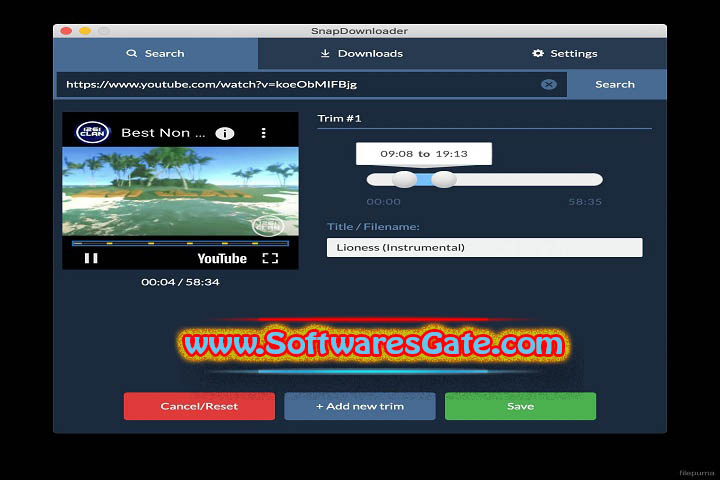Click the Trim #1 heading
The image size is (720, 480).
point(339,119)
